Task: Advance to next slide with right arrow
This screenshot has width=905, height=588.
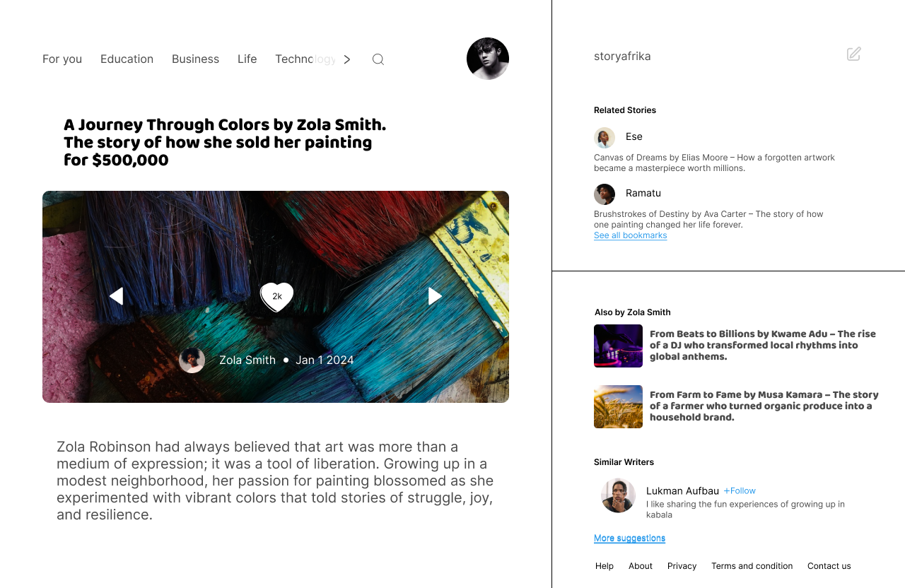Action: coord(435,296)
